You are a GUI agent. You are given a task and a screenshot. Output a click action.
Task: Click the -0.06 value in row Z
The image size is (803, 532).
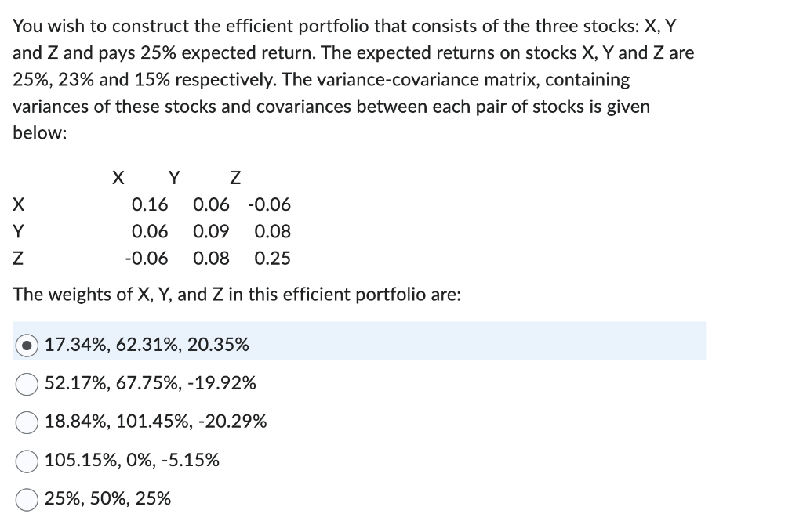(147, 259)
